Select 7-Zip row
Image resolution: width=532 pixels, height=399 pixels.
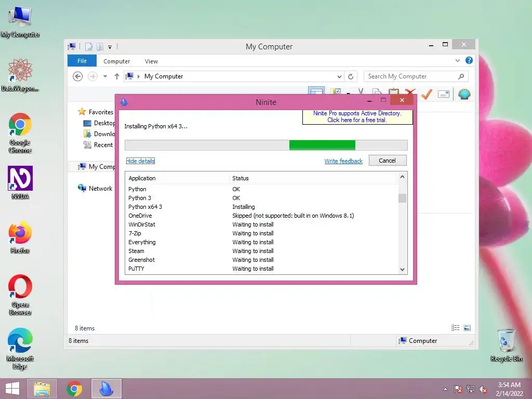[x=262, y=233]
